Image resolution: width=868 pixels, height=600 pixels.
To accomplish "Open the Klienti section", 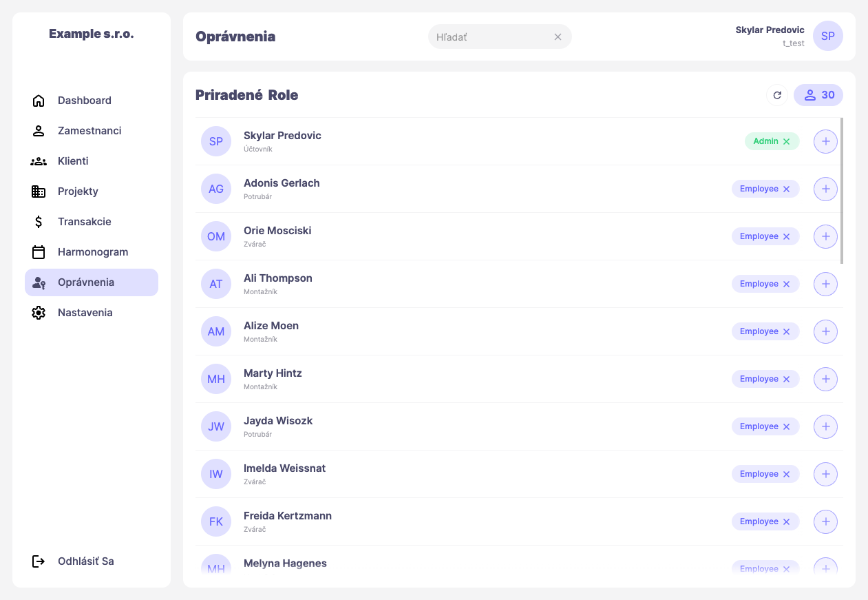I will click(73, 161).
